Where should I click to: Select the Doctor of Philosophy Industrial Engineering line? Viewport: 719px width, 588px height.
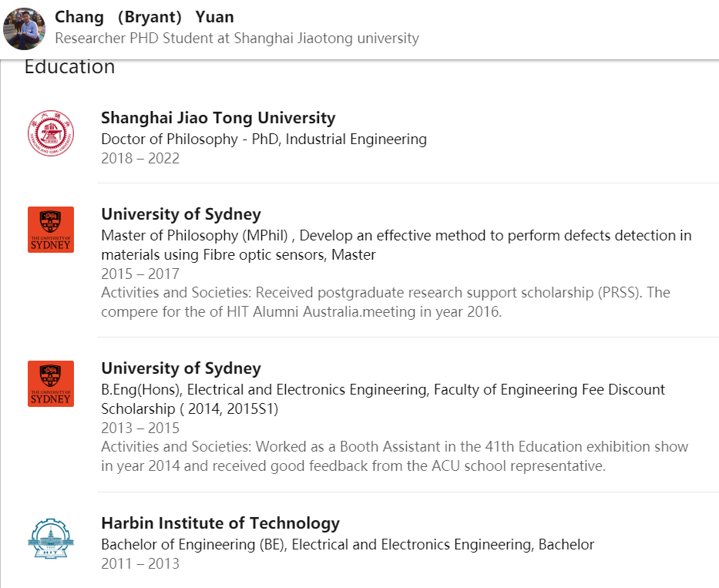point(264,139)
